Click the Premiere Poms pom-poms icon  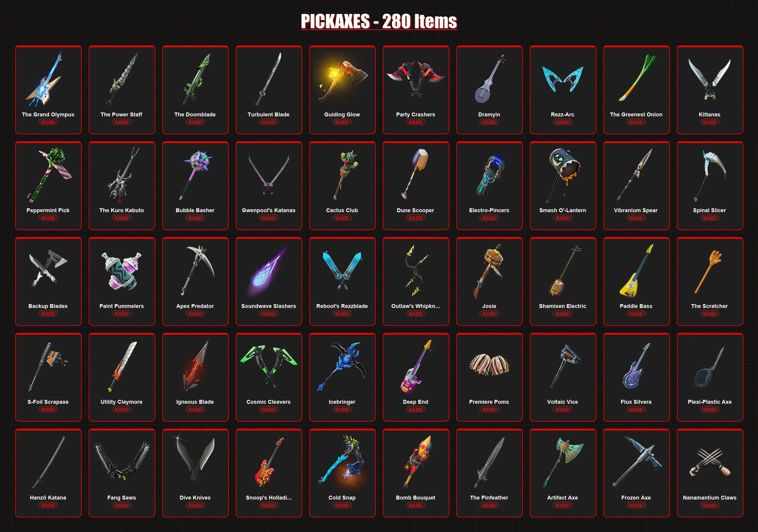(489, 364)
